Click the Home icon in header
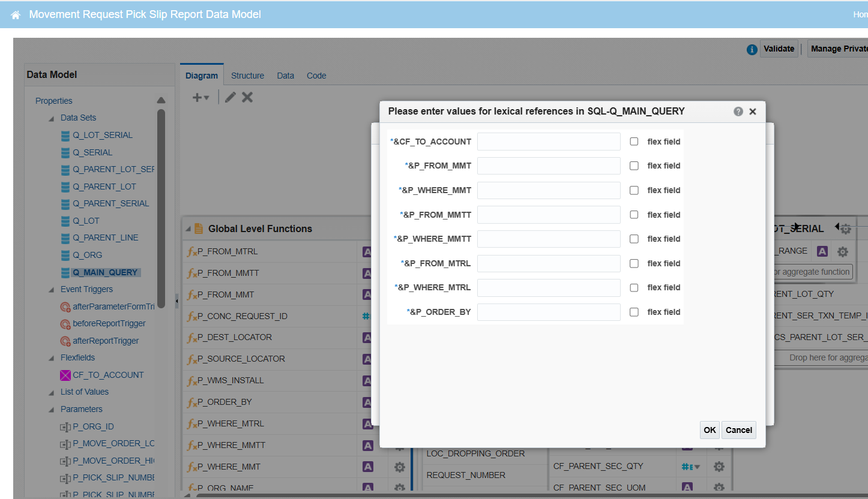The width and height of the screenshot is (868, 499). [16, 14]
